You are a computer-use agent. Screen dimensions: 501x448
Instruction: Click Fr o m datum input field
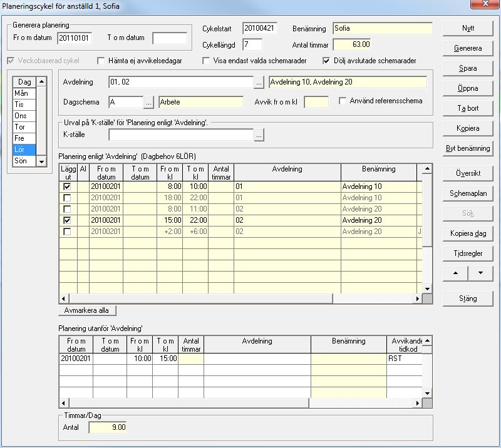coord(75,38)
